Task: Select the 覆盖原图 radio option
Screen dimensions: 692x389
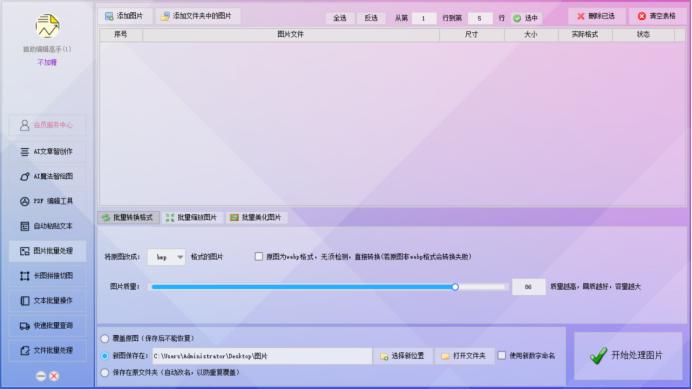Action: click(105, 339)
